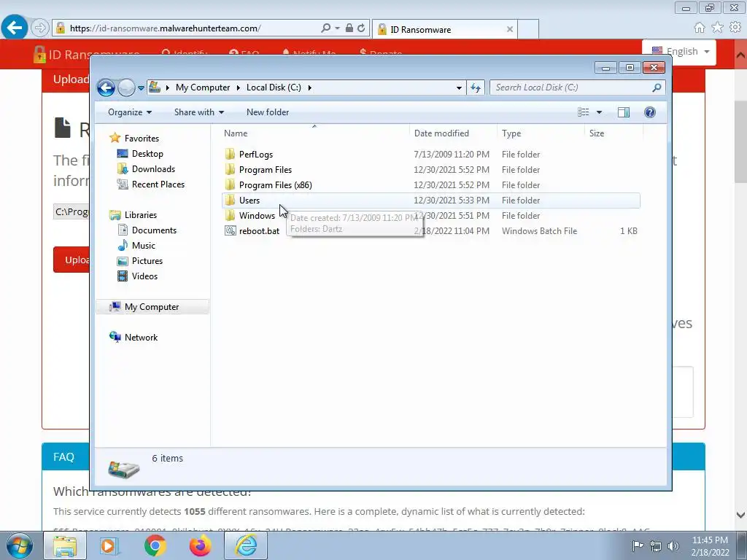Click New folder button
747x560 pixels.
(267, 112)
